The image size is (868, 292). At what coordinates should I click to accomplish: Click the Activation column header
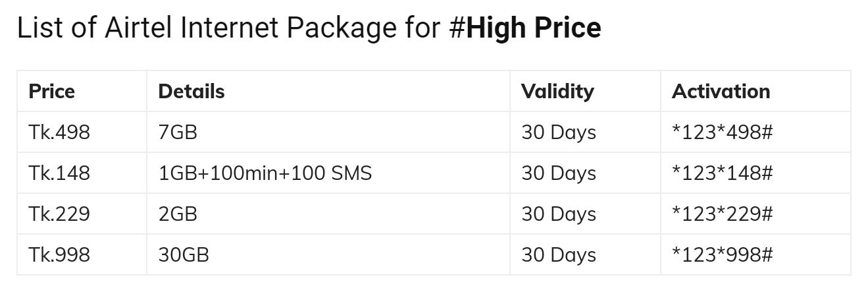point(721,91)
